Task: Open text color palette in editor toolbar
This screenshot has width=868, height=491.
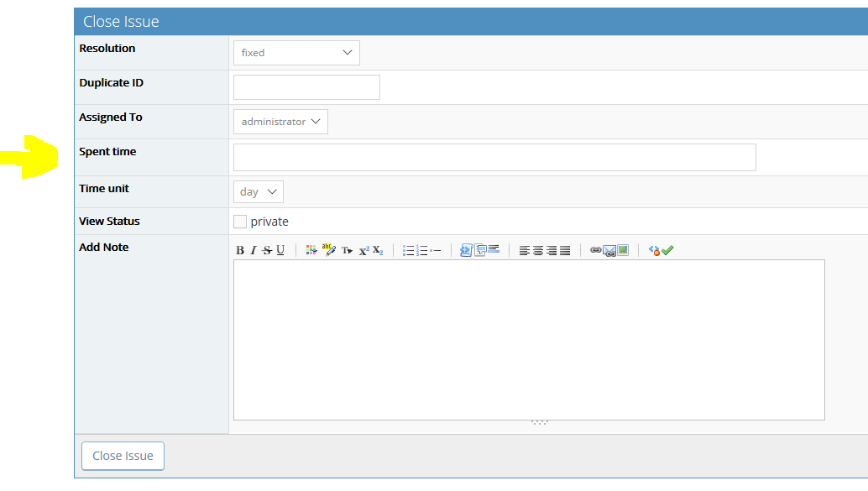Action: click(x=311, y=250)
